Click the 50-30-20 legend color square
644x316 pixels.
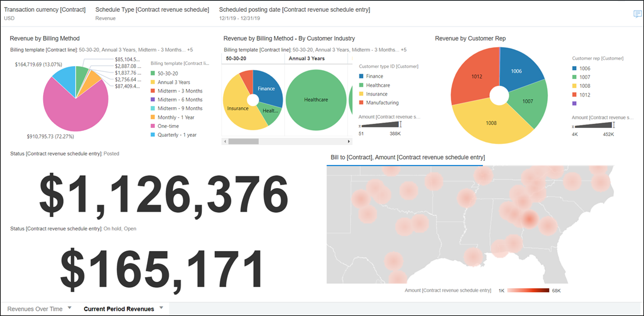coord(153,73)
